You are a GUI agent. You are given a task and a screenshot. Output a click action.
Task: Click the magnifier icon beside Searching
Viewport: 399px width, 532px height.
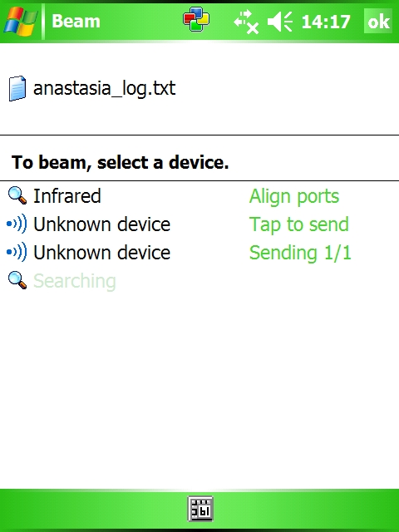click(17, 281)
